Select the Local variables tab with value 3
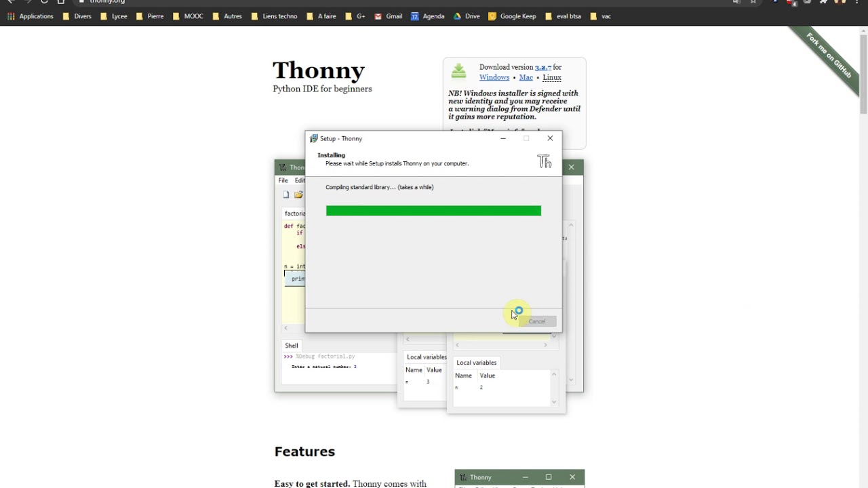This screenshot has height=488, width=868. coord(427,357)
